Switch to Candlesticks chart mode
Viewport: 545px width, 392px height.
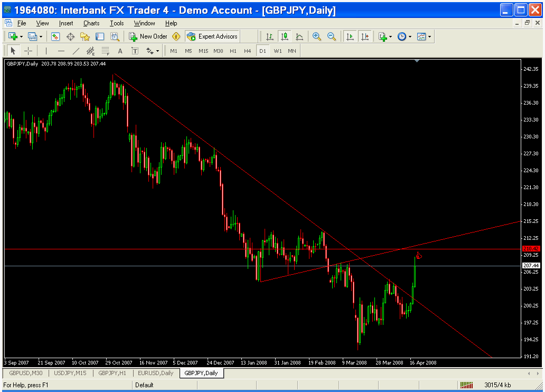(285, 36)
